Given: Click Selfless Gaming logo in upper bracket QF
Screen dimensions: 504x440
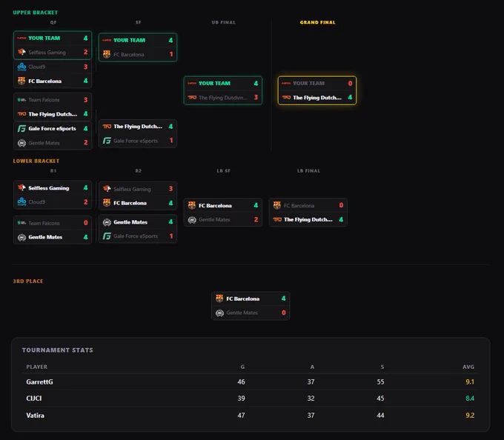Looking at the screenshot, I should pos(21,52).
